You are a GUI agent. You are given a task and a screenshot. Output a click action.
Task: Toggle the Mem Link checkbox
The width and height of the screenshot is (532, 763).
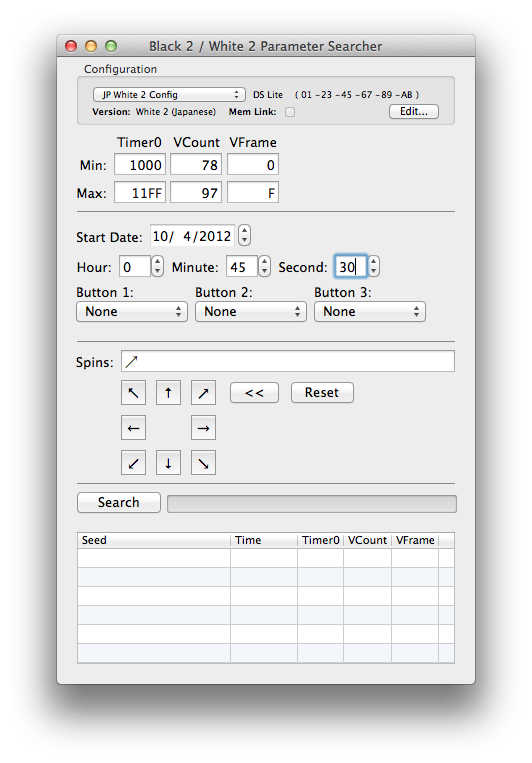(290, 112)
